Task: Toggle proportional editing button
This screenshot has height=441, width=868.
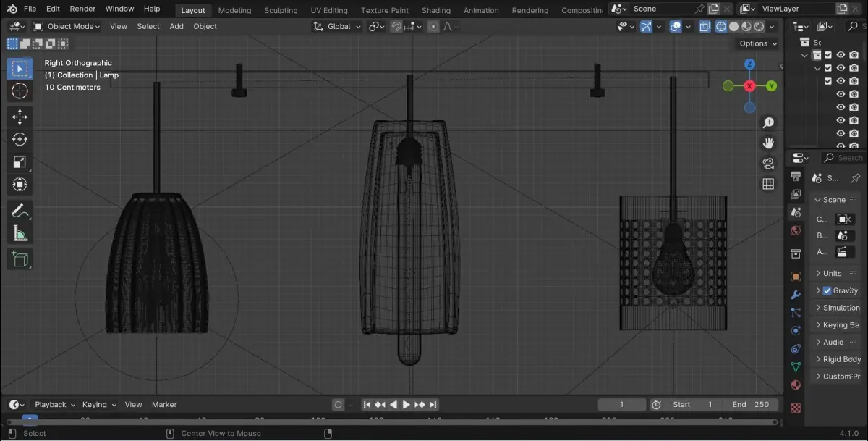Action: [433, 27]
